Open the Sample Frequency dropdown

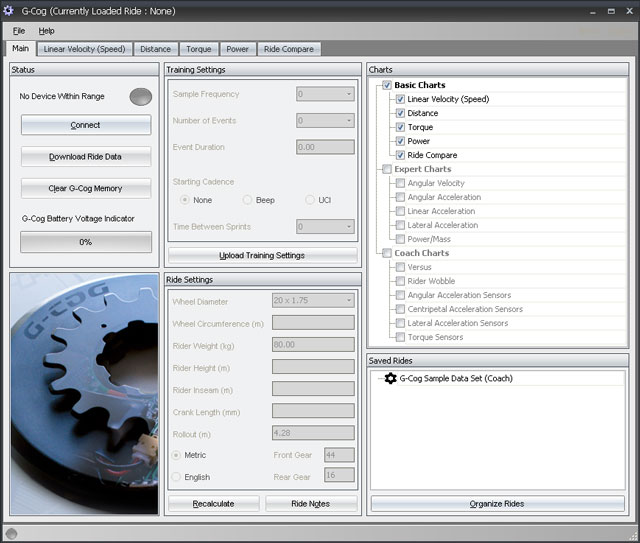click(x=325, y=94)
